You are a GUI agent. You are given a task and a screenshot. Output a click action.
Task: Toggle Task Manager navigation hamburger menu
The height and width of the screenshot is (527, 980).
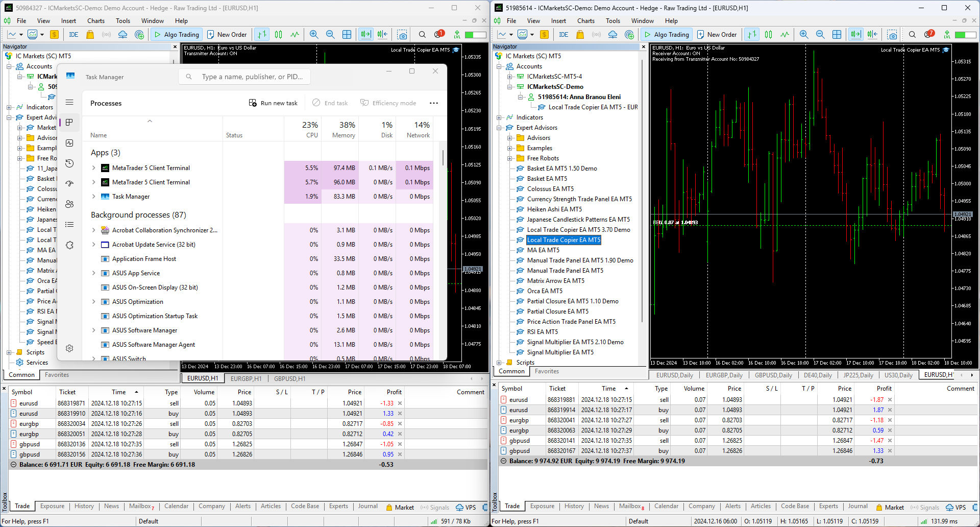pyautogui.click(x=69, y=103)
